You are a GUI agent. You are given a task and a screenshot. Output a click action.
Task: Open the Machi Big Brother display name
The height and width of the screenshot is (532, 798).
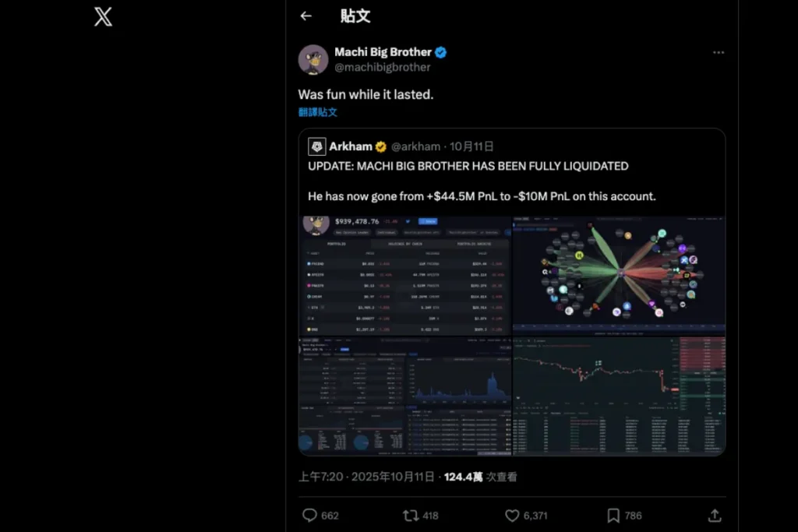tap(383, 52)
